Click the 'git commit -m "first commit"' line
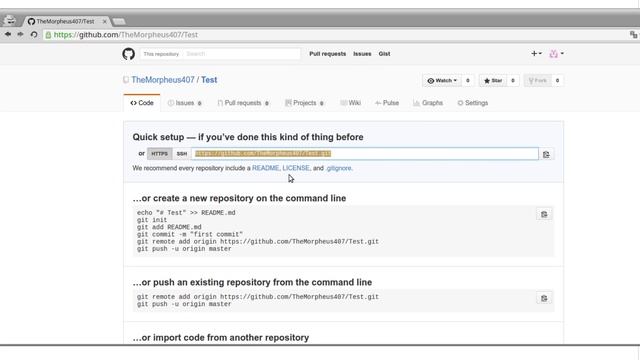The image size is (640, 360). 190,234
